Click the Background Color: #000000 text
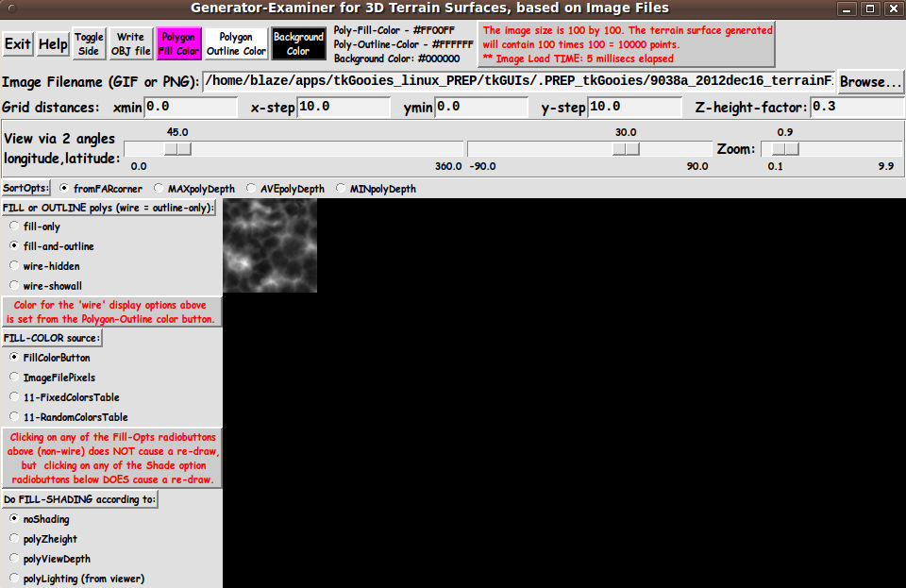 click(397, 59)
